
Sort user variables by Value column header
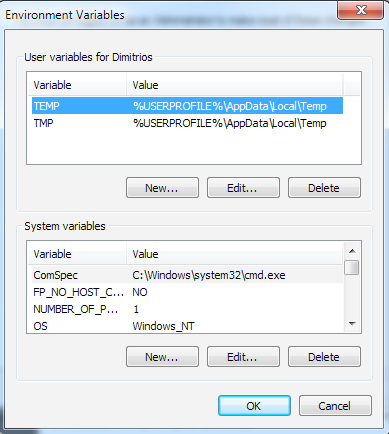pyautogui.click(x=235, y=85)
